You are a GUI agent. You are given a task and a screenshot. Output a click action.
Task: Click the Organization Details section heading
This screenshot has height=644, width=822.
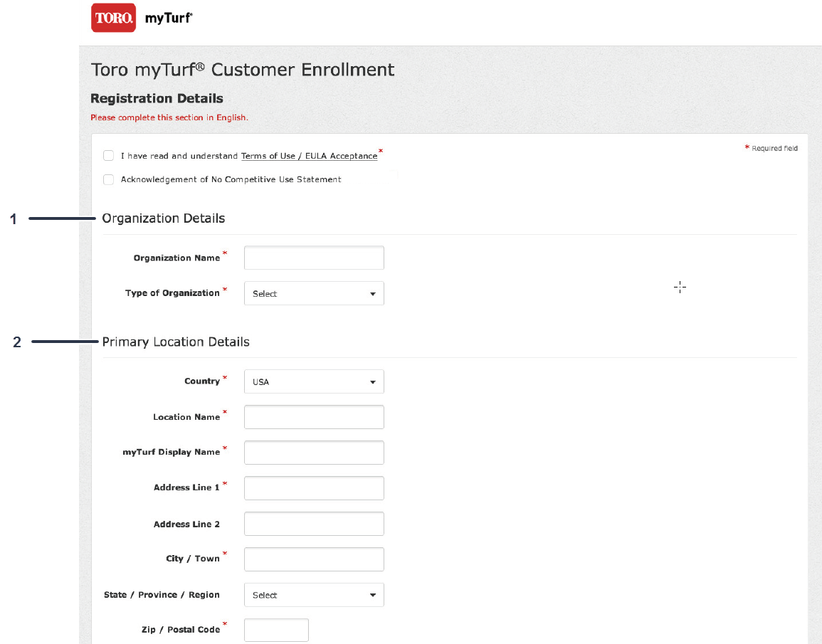pos(164,218)
